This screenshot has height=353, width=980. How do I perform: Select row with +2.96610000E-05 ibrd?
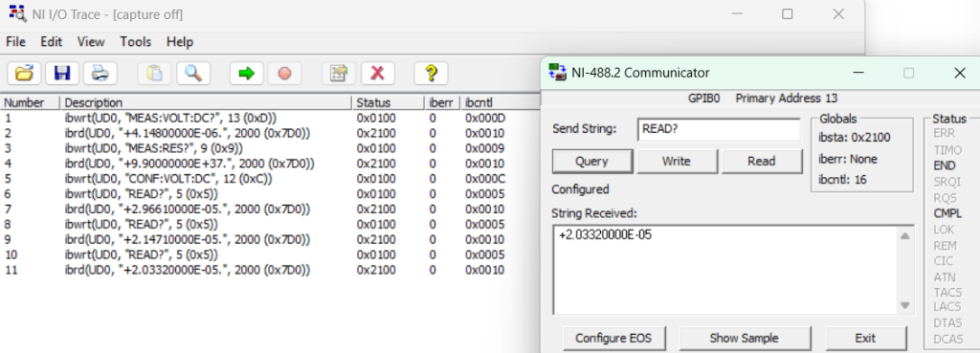pyautogui.click(x=269, y=210)
